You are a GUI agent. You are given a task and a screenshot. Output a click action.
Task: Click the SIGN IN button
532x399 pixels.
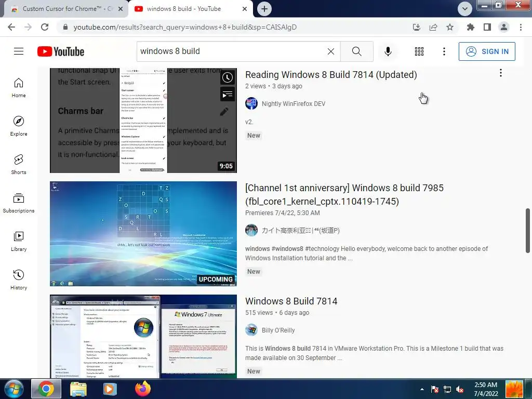click(x=487, y=51)
